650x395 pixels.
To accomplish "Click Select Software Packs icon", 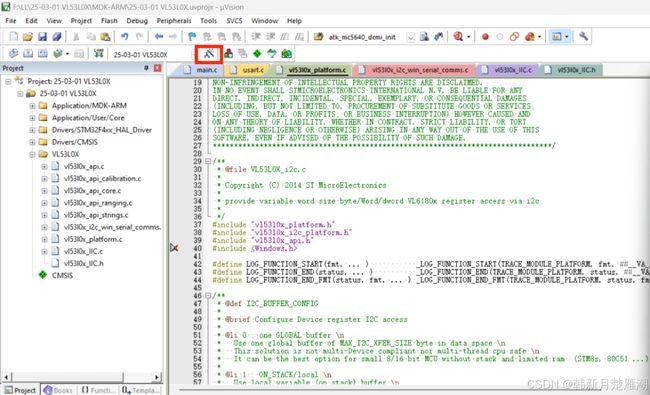I will click(272, 53).
